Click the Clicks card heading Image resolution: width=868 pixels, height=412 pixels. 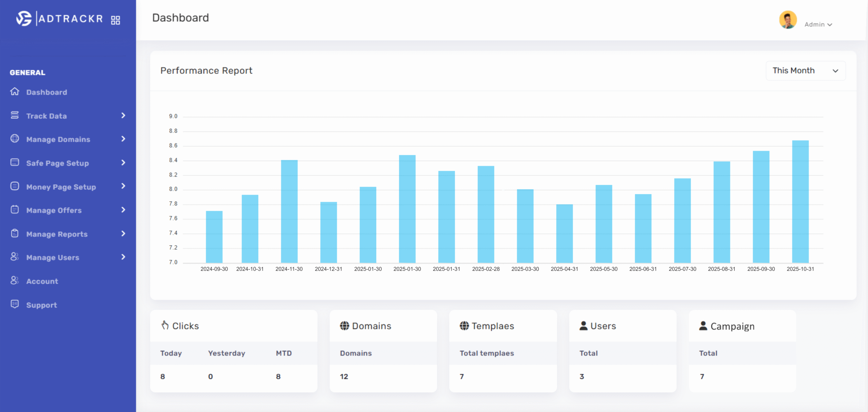[x=185, y=326]
